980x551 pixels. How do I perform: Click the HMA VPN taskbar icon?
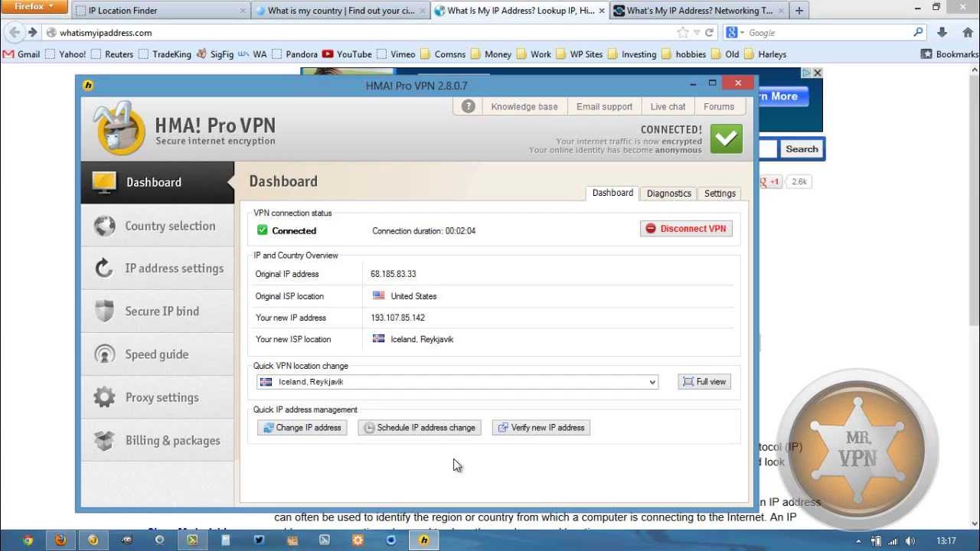[x=423, y=540]
